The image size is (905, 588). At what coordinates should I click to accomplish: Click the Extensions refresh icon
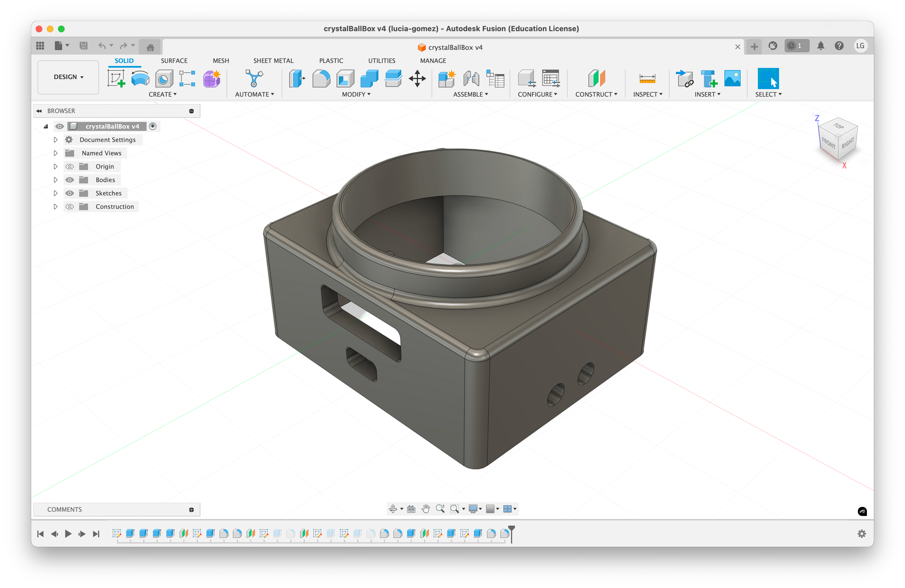(772, 46)
